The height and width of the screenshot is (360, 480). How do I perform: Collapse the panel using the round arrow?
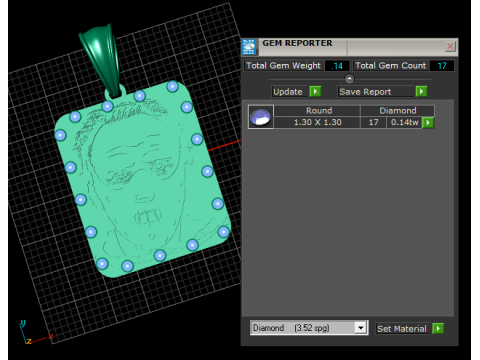point(349,79)
